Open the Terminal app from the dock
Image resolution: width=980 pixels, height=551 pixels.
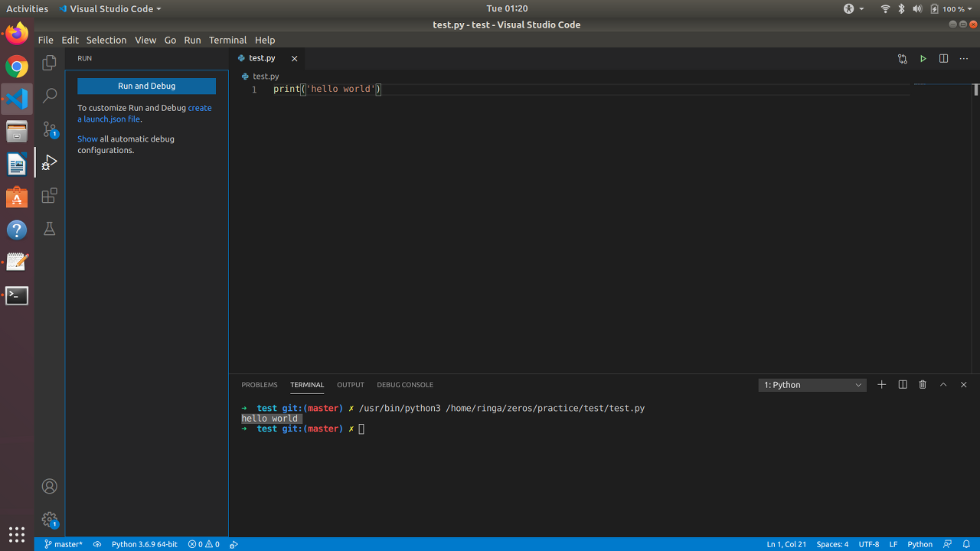pyautogui.click(x=17, y=295)
